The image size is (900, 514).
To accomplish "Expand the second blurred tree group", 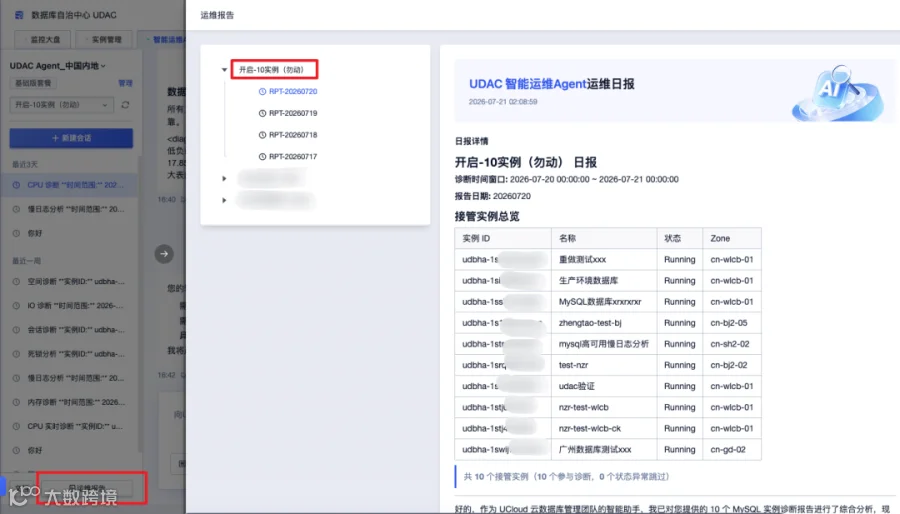I will [224, 178].
